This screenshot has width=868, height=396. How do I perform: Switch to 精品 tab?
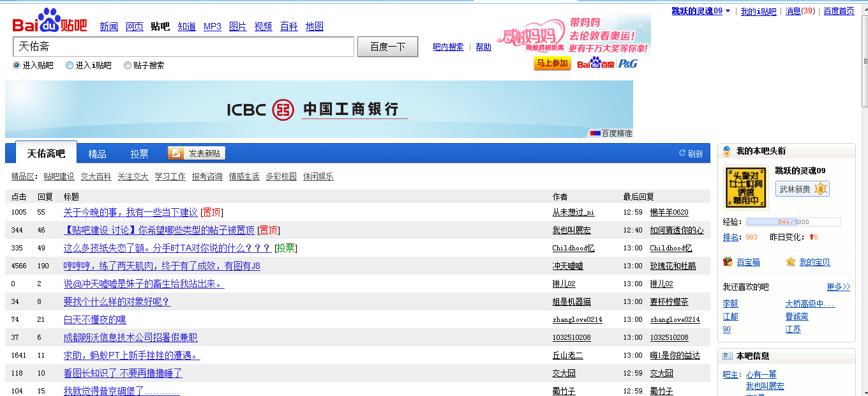pyautogui.click(x=97, y=154)
